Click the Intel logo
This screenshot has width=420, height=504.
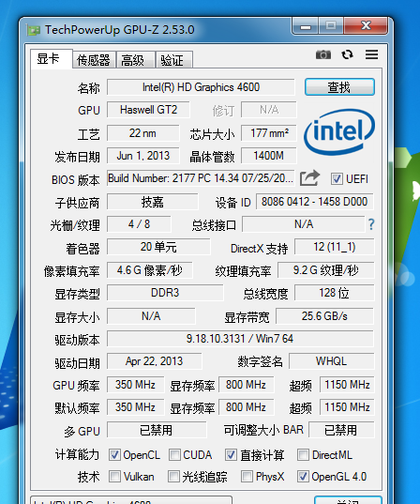pos(339,132)
